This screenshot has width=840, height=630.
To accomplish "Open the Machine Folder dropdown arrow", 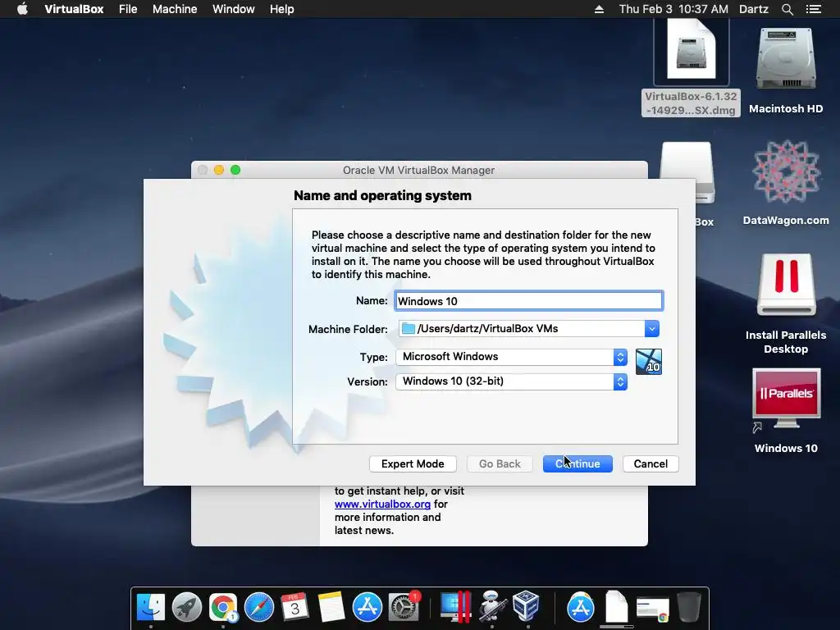I will pyautogui.click(x=651, y=328).
